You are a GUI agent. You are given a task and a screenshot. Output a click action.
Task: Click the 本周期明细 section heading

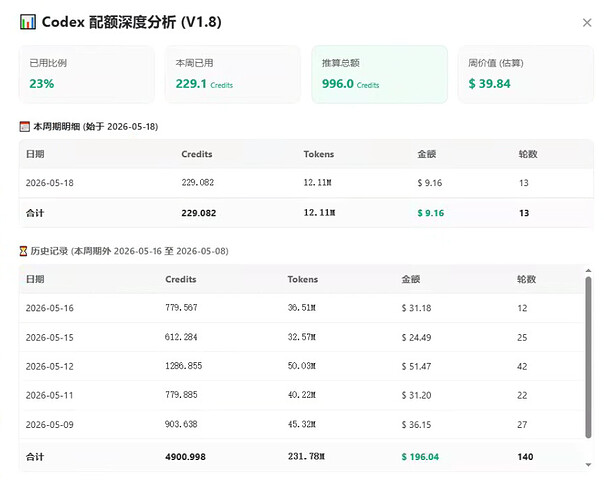[x=96, y=126]
